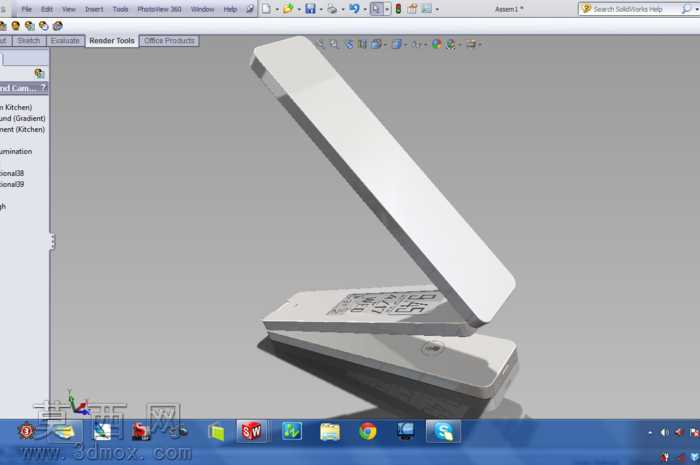Click the Rebuild traffic light icon
The width and height of the screenshot is (700, 465).
[x=398, y=8]
